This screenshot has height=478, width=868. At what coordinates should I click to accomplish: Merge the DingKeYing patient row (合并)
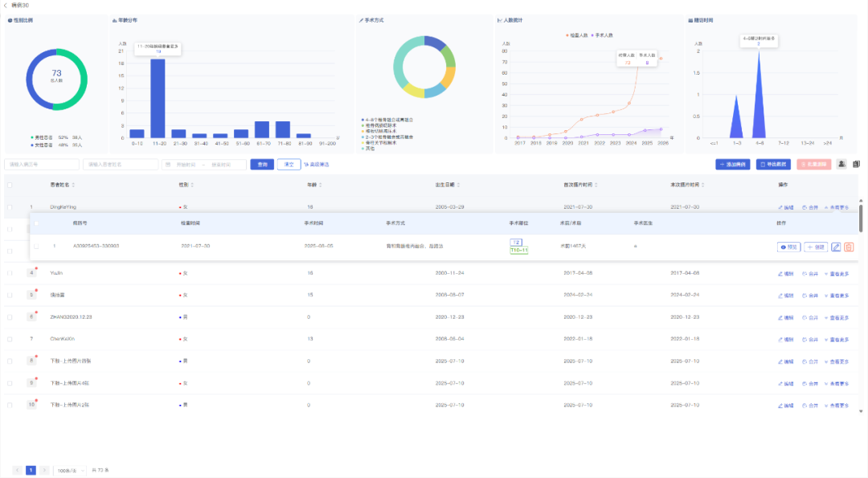click(x=810, y=207)
